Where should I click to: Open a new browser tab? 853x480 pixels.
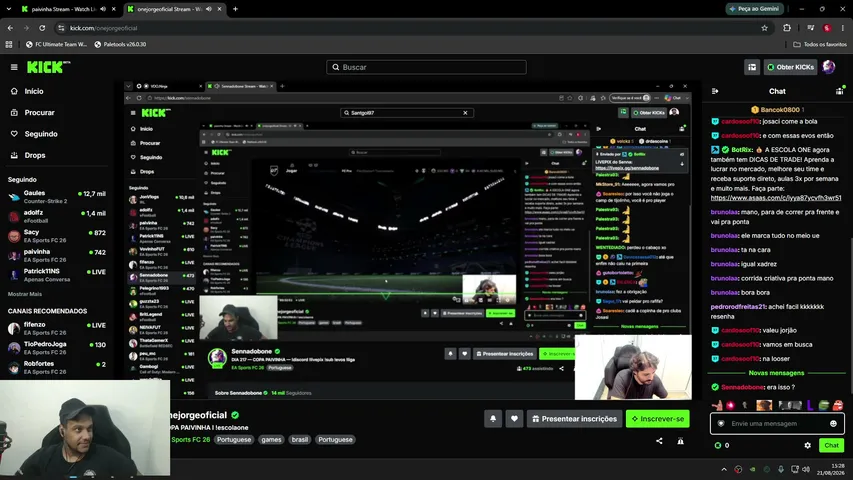[236, 9]
